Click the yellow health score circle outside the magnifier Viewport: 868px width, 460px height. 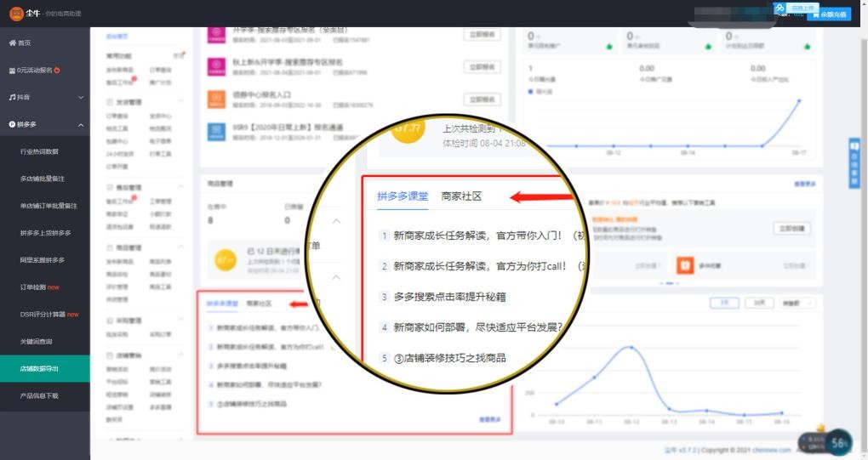226,260
